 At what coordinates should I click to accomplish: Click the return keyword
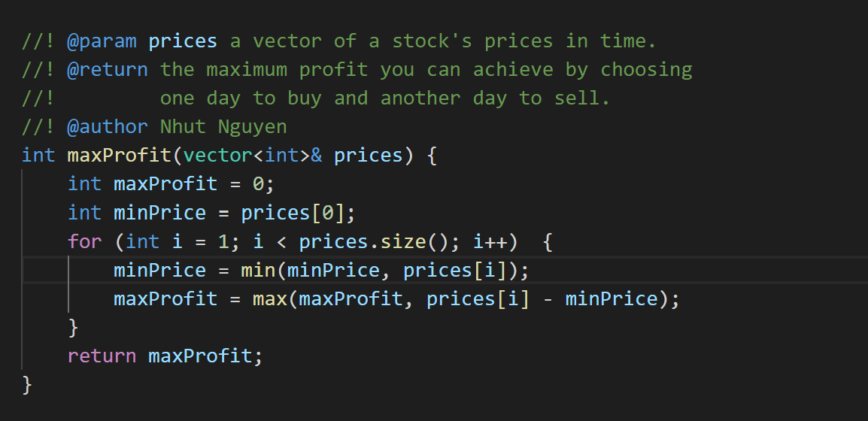pos(102,356)
